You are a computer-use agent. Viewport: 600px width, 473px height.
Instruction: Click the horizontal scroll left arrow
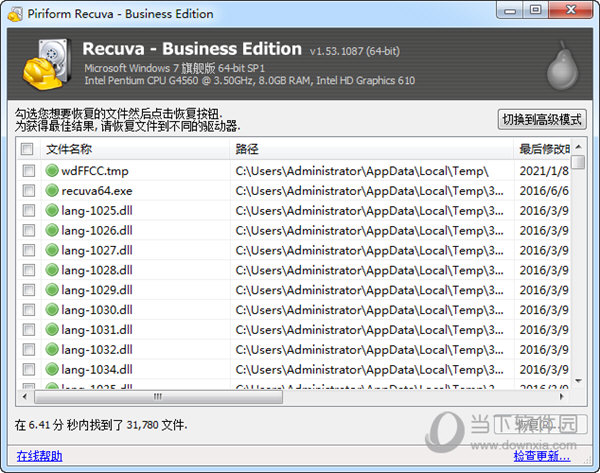[25, 397]
